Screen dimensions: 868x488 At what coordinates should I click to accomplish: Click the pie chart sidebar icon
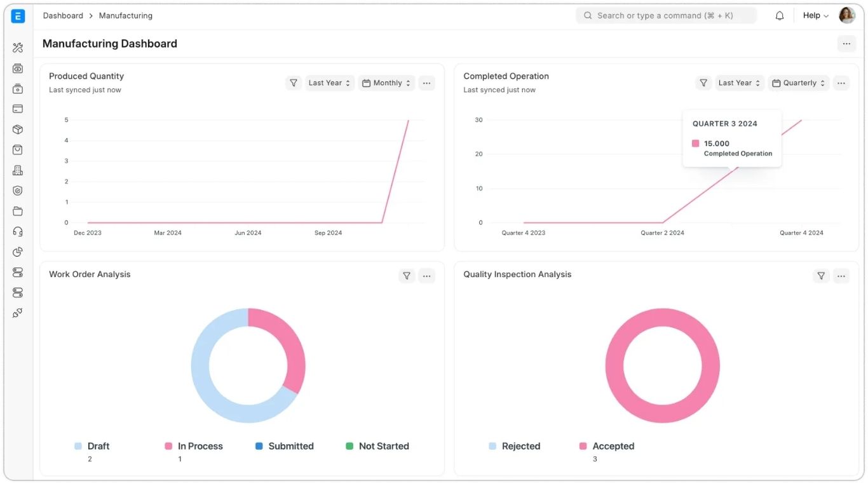click(x=18, y=252)
